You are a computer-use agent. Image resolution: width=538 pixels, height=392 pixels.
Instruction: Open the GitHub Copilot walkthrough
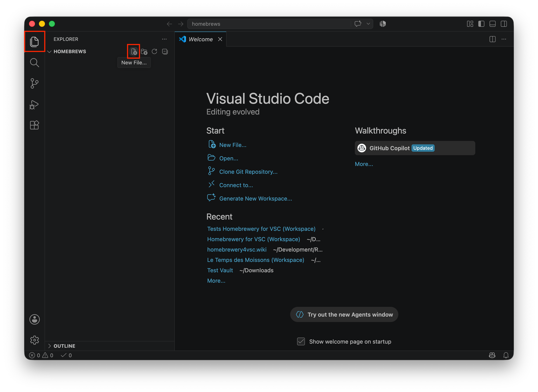(415, 148)
